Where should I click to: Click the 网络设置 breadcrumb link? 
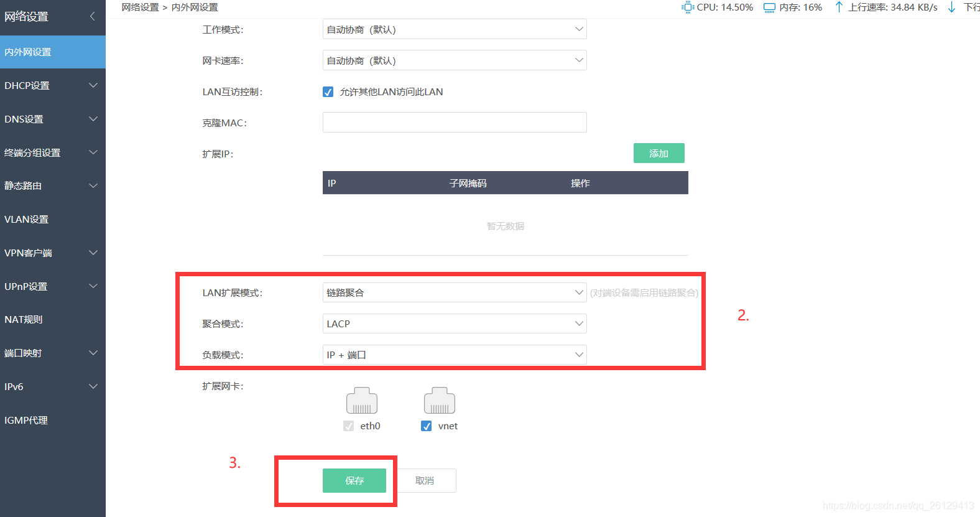click(140, 7)
